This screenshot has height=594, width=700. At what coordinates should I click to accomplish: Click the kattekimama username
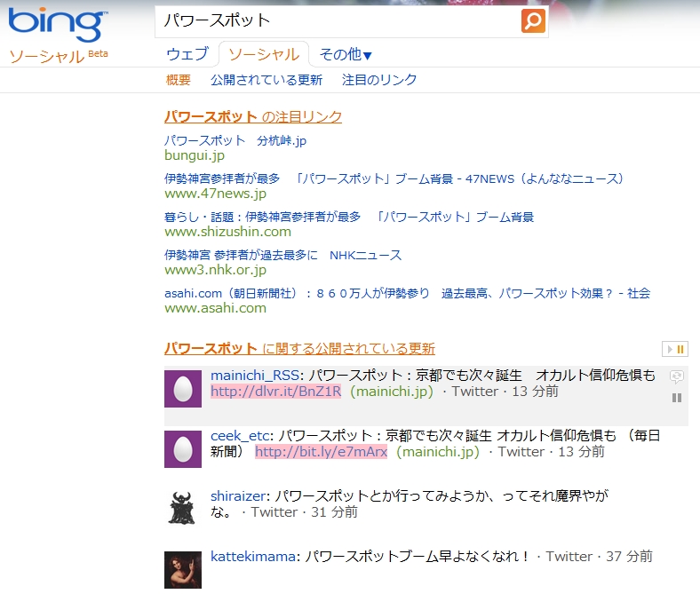pos(252,557)
